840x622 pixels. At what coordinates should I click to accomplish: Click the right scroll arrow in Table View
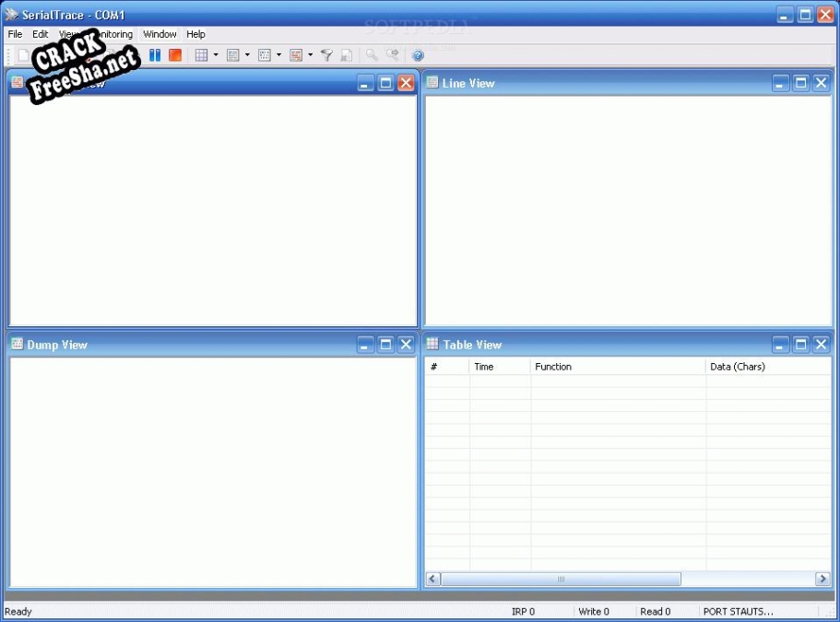tap(822, 580)
